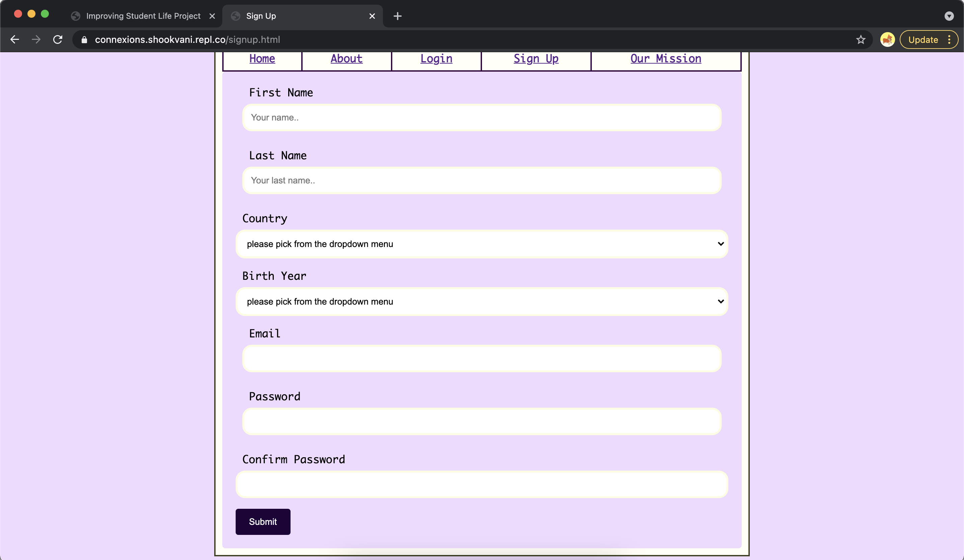Open the browser profile avatar
964x560 pixels.
(x=887, y=39)
